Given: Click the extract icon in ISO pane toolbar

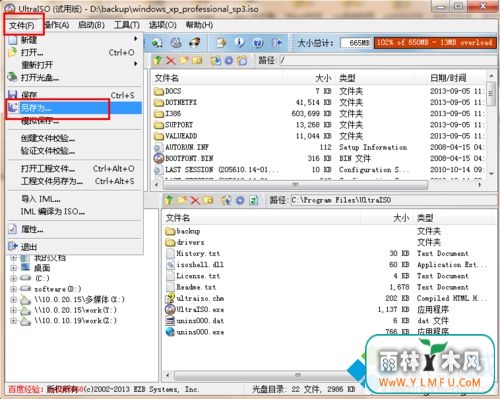Looking at the screenshot, I should coord(216,60).
